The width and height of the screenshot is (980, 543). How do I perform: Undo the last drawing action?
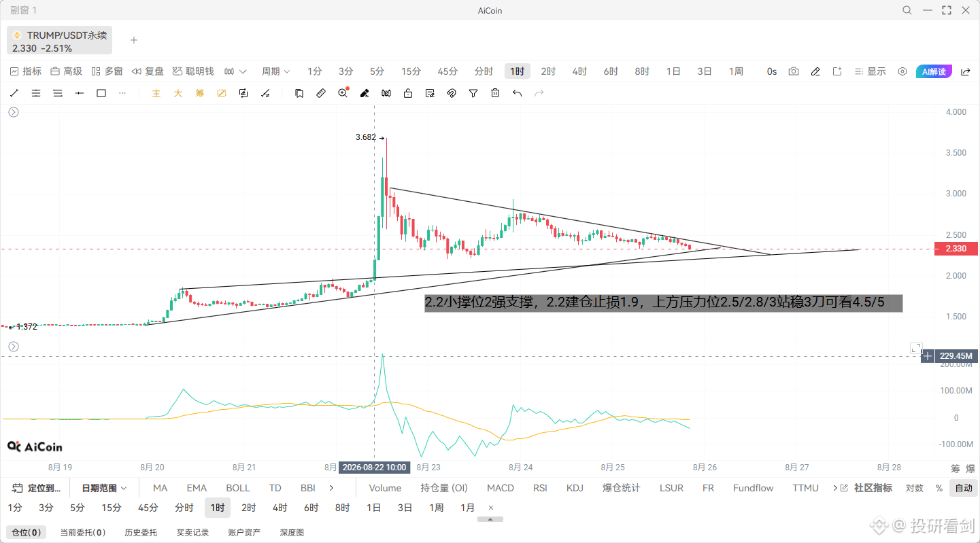click(x=517, y=93)
